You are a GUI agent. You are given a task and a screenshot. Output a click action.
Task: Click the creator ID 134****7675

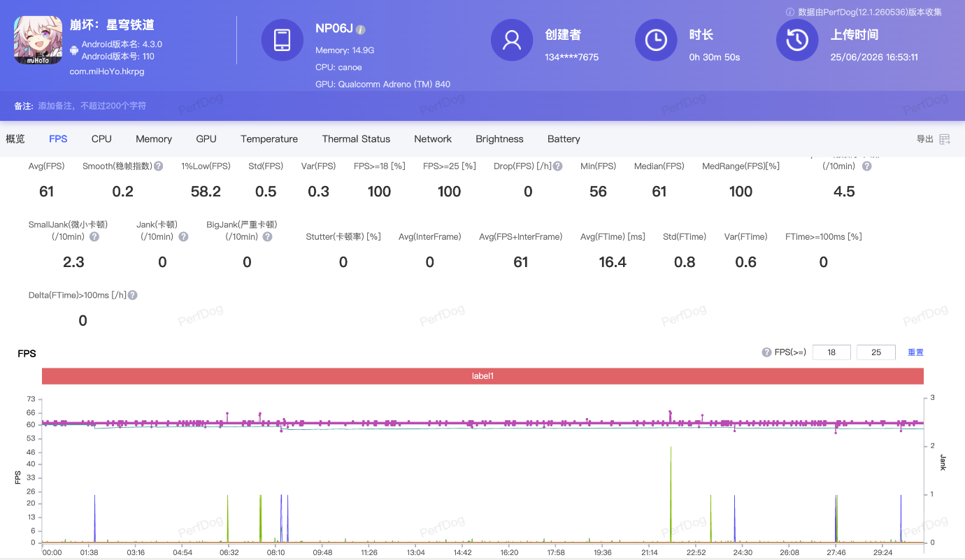(572, 57)
